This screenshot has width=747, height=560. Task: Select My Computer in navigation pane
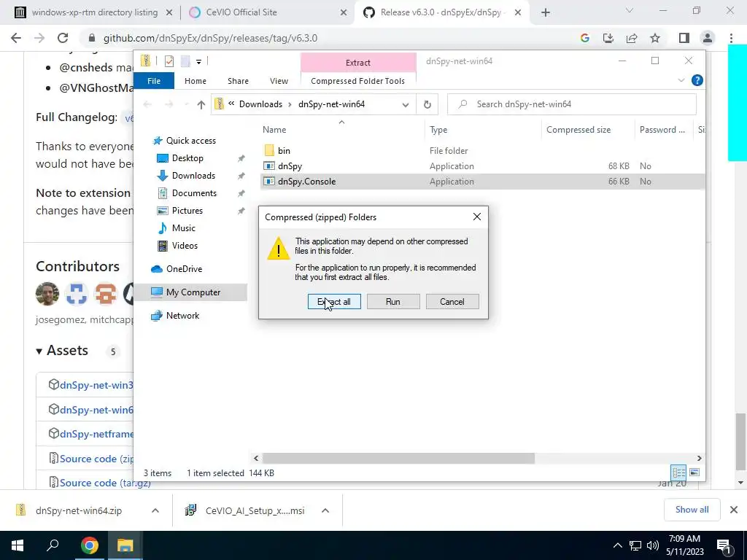pos(193,292)
